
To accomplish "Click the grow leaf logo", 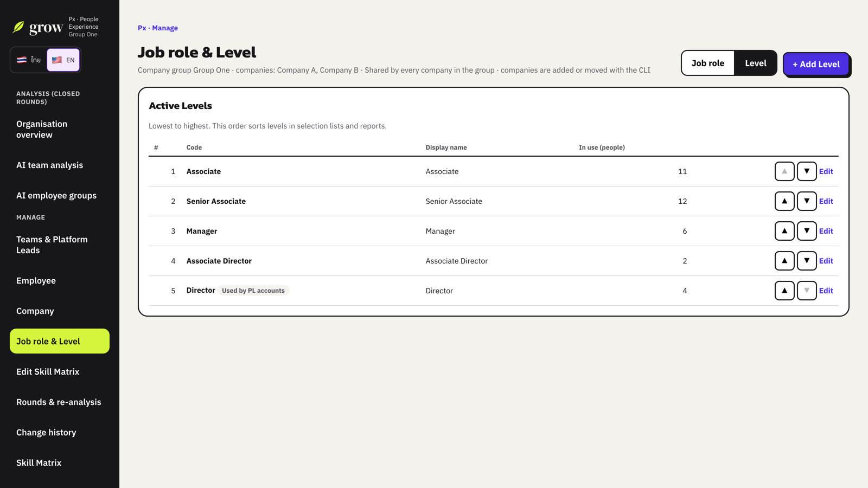I will click(18, 27).
